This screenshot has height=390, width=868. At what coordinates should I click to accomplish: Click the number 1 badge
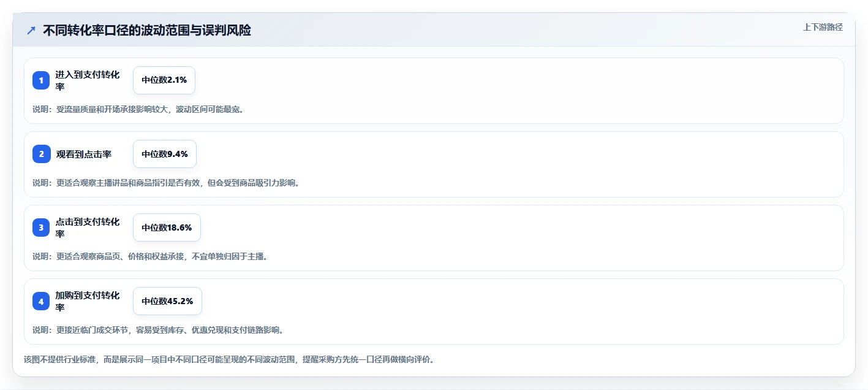pyautogui.click(x=41, y=80)
